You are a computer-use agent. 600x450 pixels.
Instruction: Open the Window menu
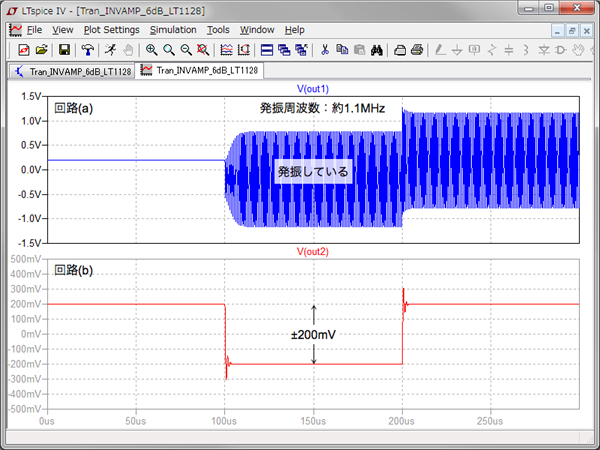[x=258, y=30]
